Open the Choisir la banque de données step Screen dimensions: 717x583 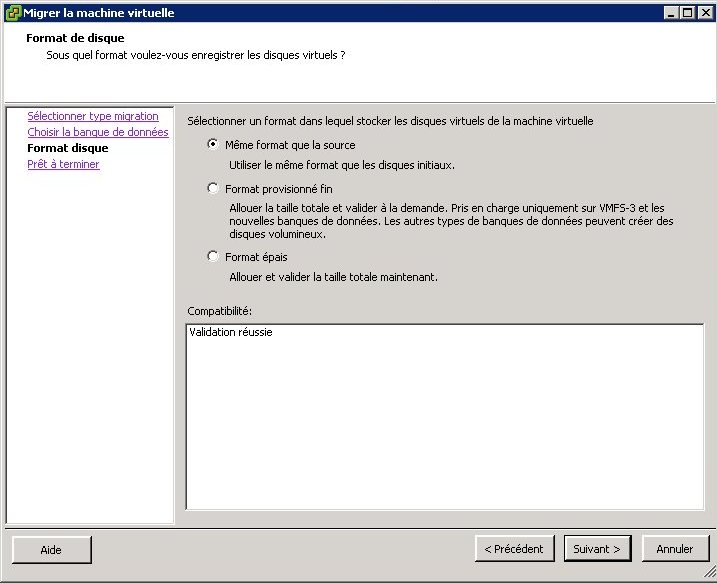[97, 132]
